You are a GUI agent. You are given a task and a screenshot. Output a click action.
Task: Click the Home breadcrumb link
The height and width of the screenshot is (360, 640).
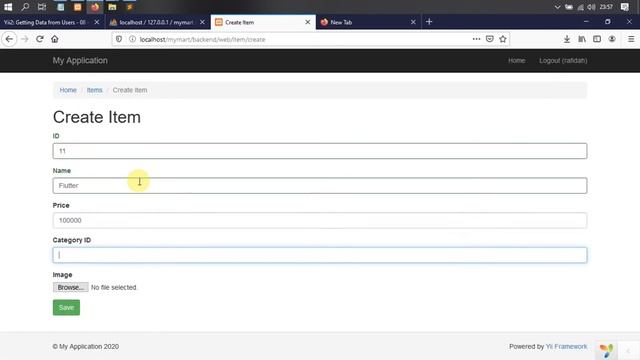click(68, 90)
